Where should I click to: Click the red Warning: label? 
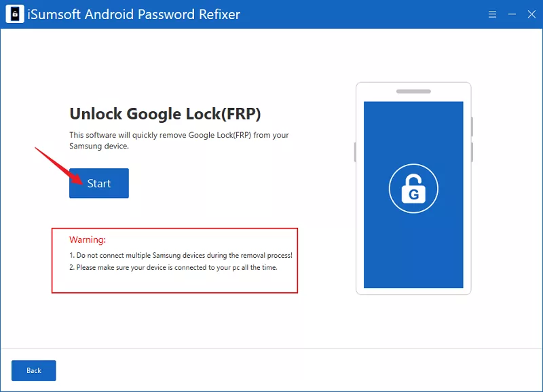click(x=88, y=239)
